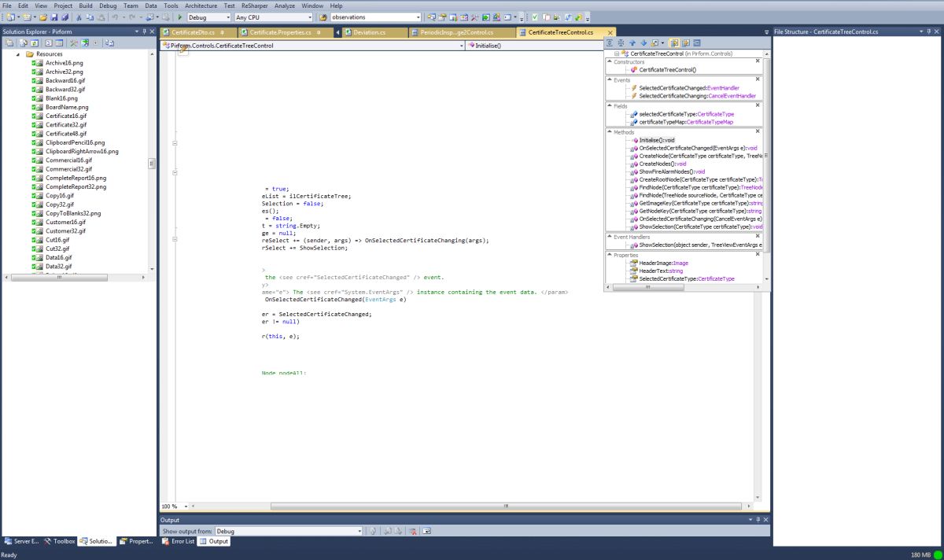
Task: Open the ReSharper menu
Action: (254, 6)
